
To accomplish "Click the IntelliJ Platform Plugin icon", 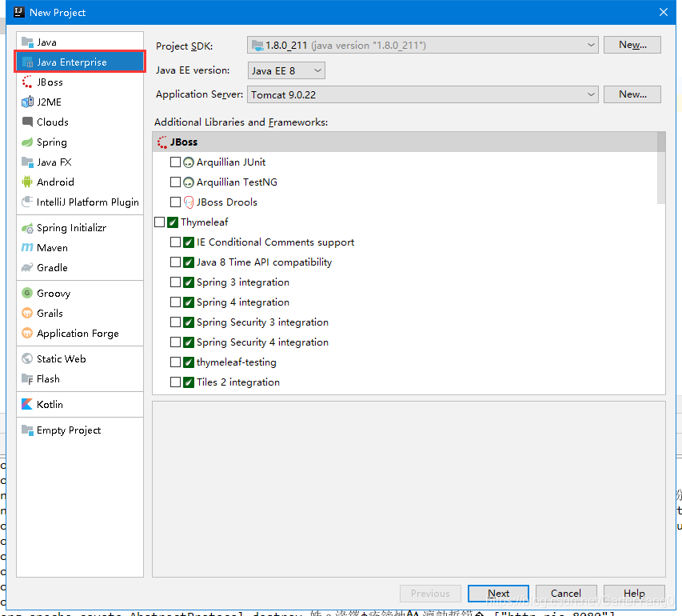I will tap(27, 202).
